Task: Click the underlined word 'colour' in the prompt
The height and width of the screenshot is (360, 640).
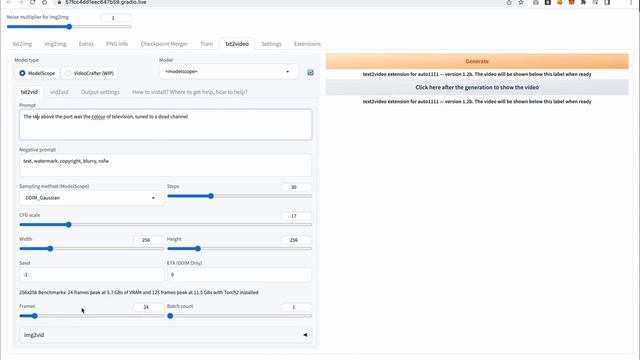Action: [98, 117]
